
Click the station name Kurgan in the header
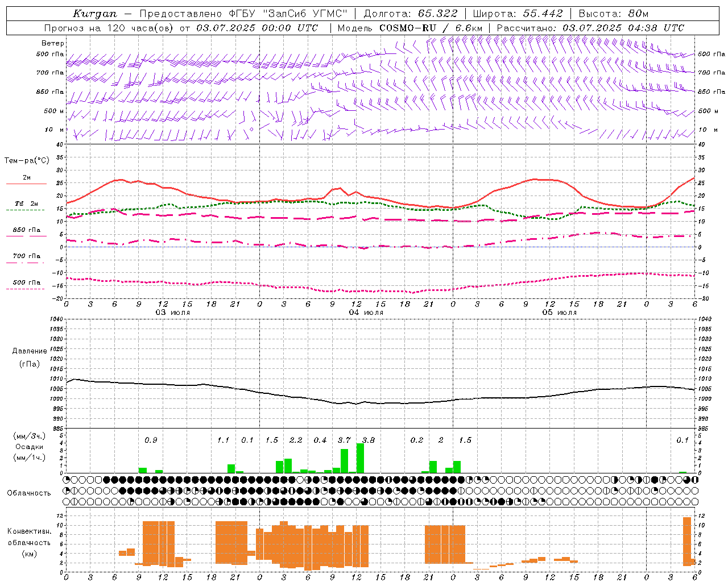[x=94, y=14]
